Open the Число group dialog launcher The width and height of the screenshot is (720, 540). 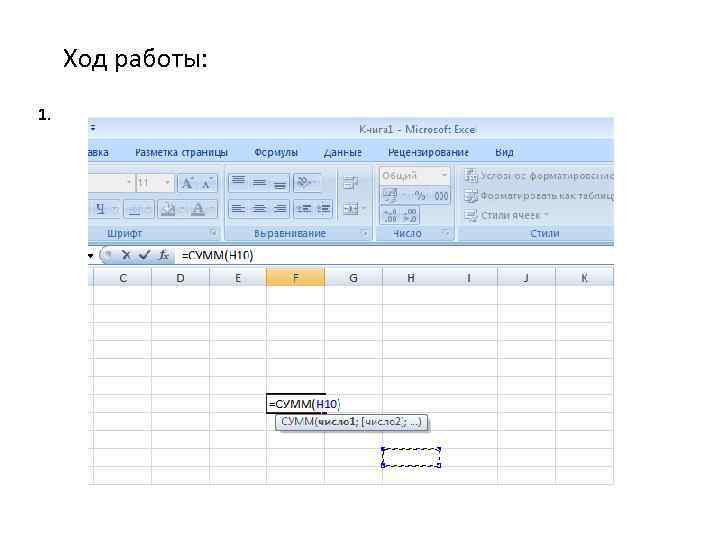tap(445, 233)
